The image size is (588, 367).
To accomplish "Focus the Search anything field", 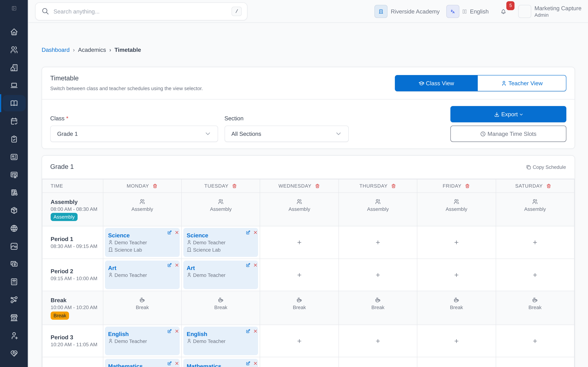I will pyautogui.click(x=141, y=11).
